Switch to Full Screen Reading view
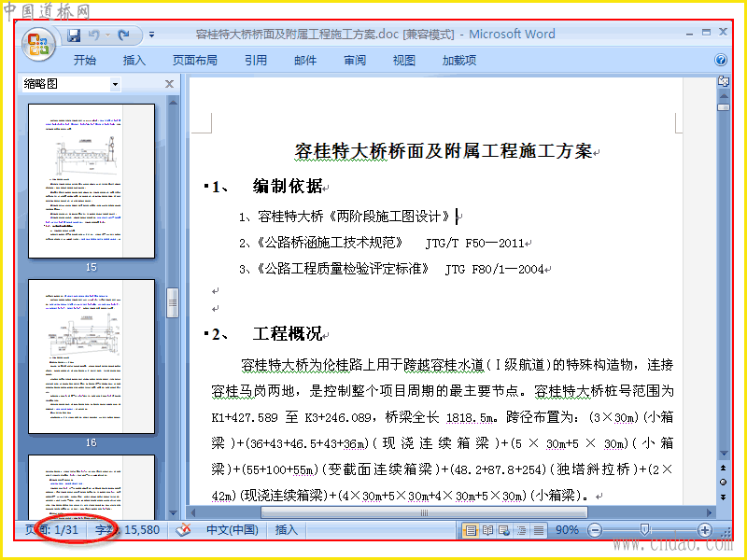This screenshot has height=560, width=747. 487,530
